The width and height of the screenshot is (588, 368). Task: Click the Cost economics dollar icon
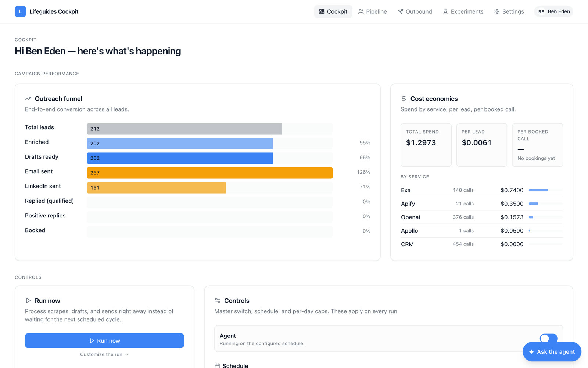(x=404, y=99)
